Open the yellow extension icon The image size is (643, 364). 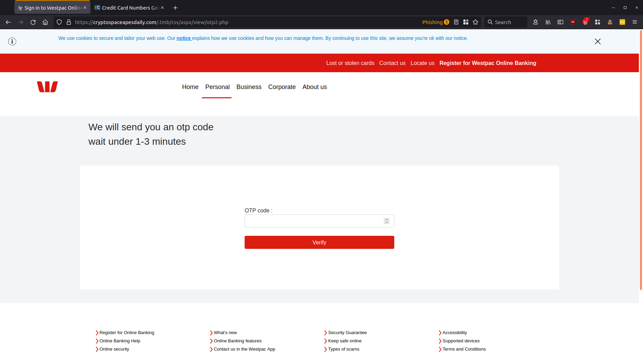click(622, 22)
